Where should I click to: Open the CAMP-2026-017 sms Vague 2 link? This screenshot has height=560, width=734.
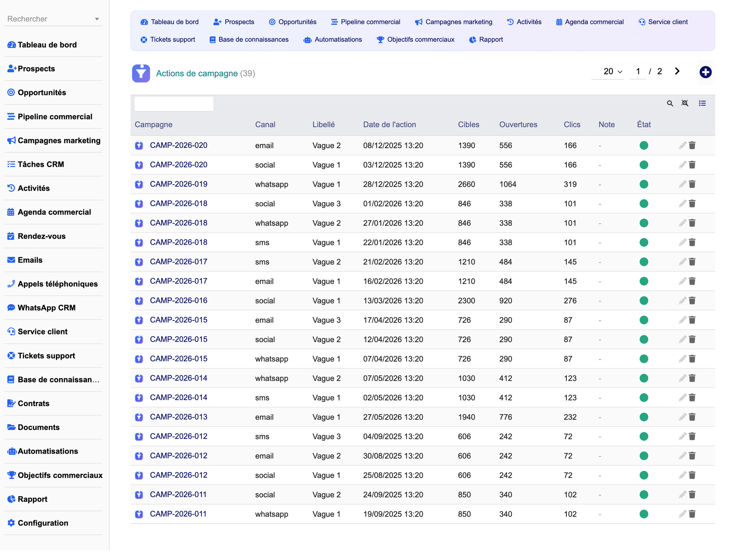click(x=178, y=262)
